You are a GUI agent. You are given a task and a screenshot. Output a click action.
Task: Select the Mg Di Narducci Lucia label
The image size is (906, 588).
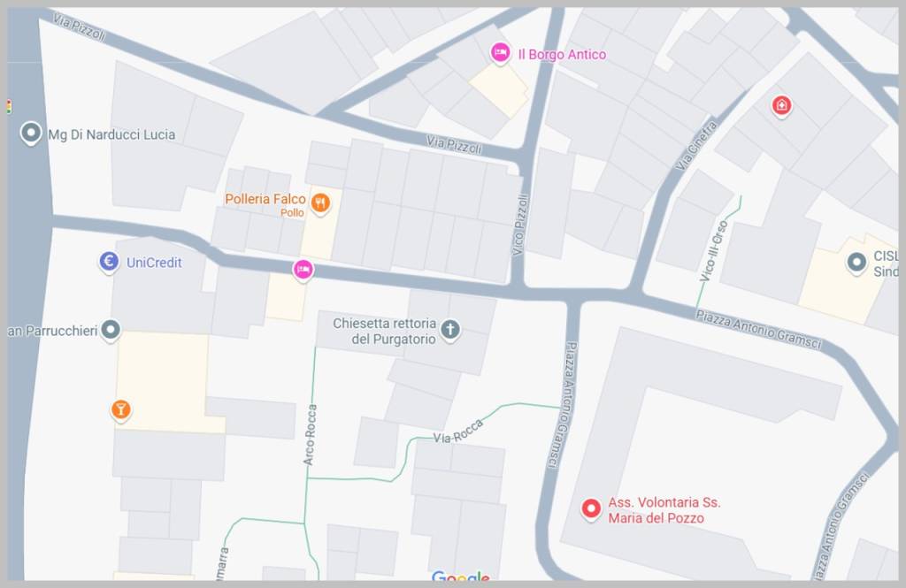coord(111,134)
